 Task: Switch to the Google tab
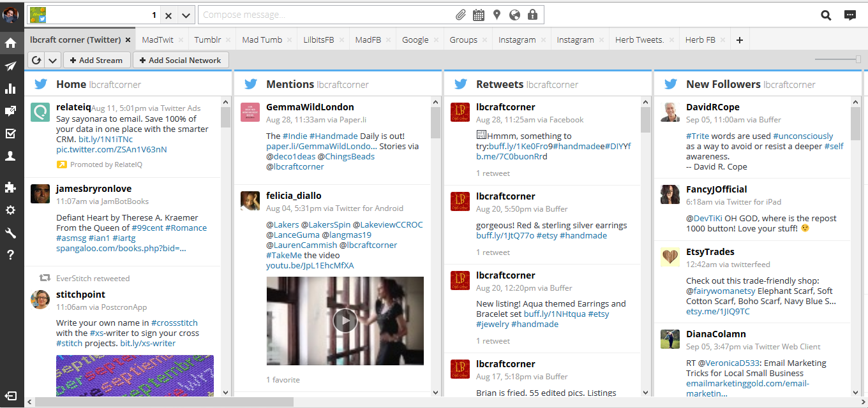[415, 40]
